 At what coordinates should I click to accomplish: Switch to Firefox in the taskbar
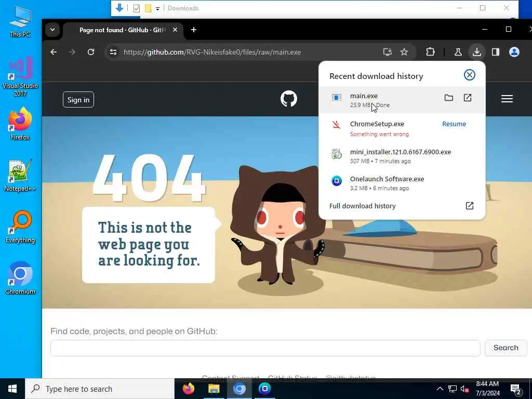click(x=188, y=389)
